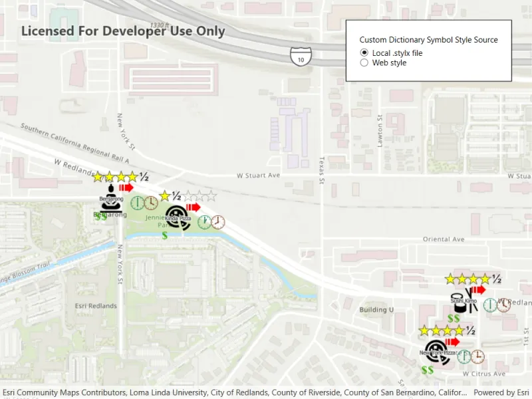Click the green opening clock for New York Pizza
Viewport: 532px width, 399px height.
pos(464,356)
